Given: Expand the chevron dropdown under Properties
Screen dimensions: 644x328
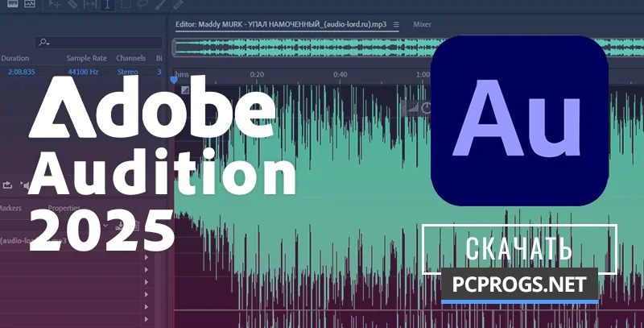Looking at the screenshot, I should point(105,225).
